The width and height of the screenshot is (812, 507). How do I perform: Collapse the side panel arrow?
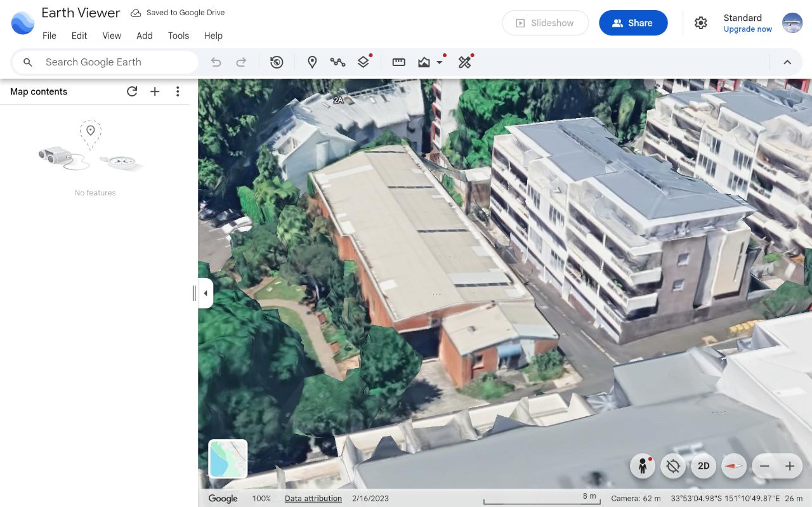pyautogui.click(x=206, y=293)
